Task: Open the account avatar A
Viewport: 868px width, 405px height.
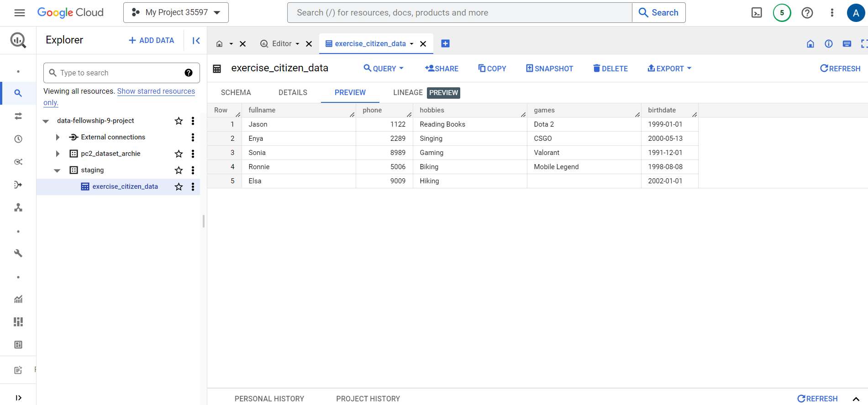Action: 856,13
